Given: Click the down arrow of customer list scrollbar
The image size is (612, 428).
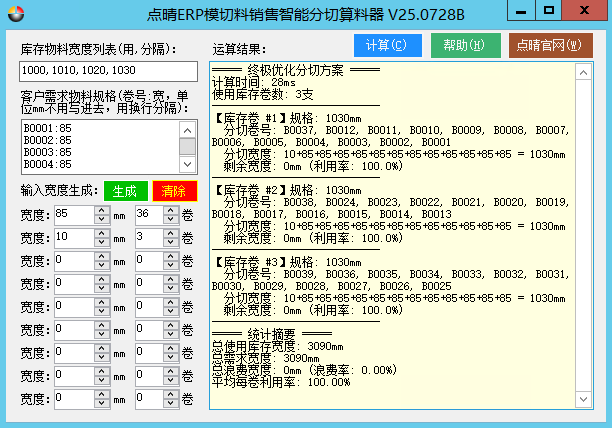Looking at the screenshot, I should tap(188, 164).
